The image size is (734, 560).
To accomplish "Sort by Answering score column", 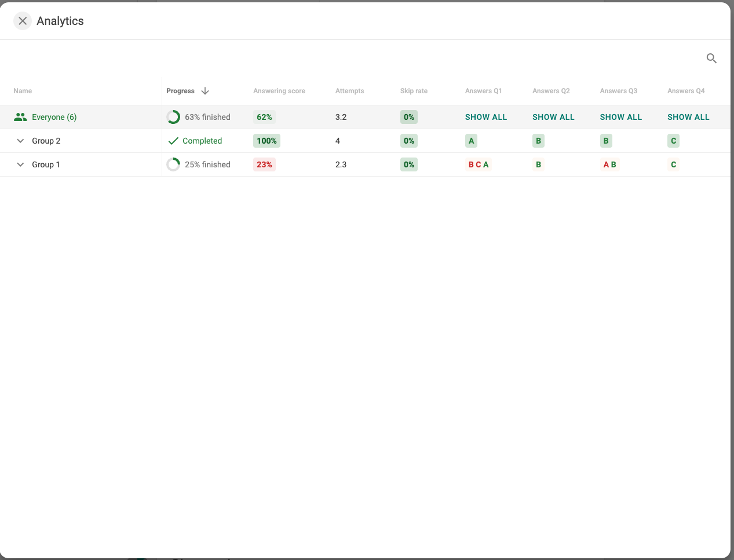I will click(279, 91).
